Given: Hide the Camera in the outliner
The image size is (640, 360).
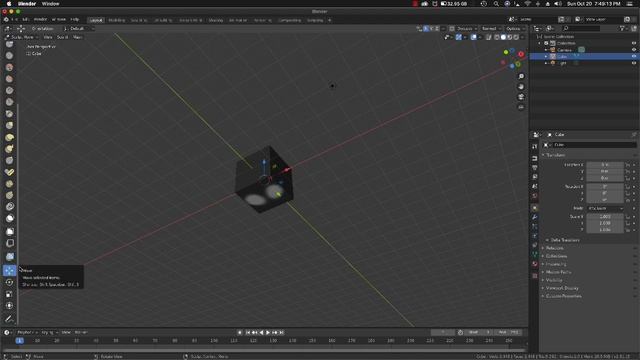Looking at the screenshot, I should [x=634, y=50].
